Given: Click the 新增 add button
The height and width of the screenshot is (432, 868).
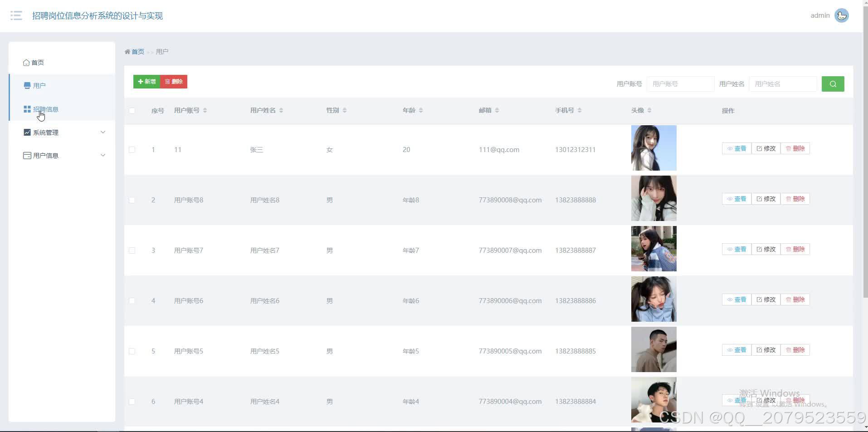Looking at the screenshot, I should point(146,82).
